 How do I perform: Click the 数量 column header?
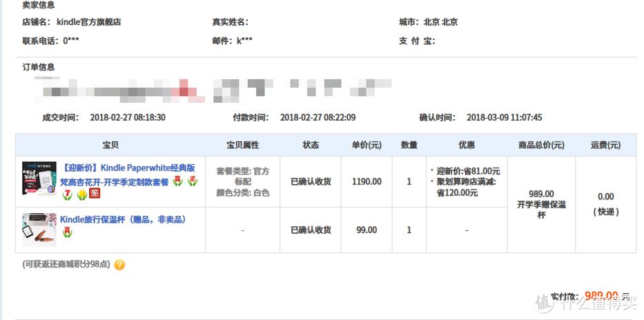[x=409, y=145]
